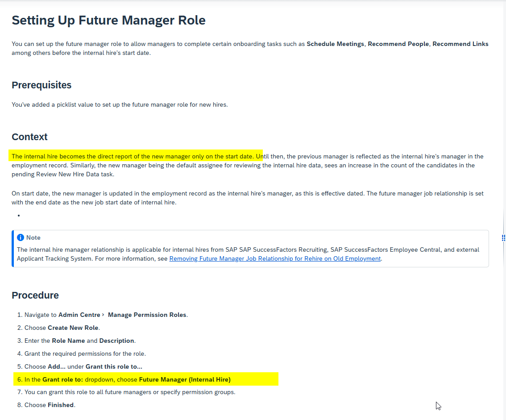Click the bold Recommend People text
506x420 pixels.
pyautogui.click(x=398, y=44)
